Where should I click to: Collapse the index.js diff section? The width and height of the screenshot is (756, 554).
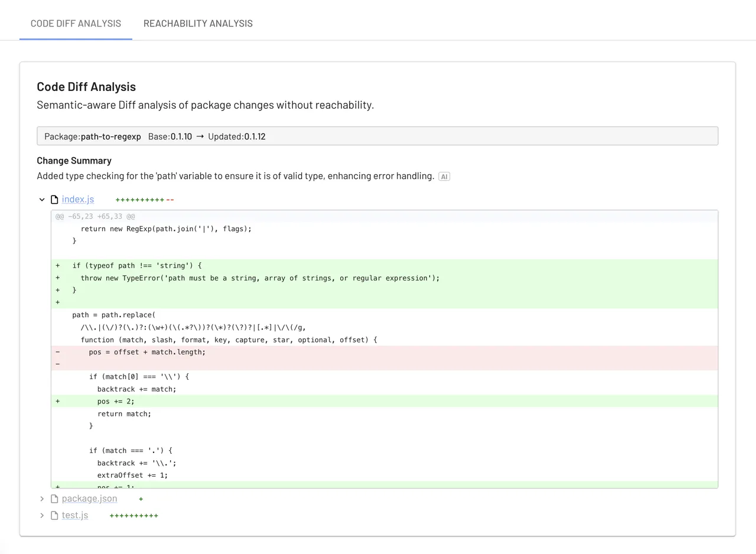(x=42, y=200)
